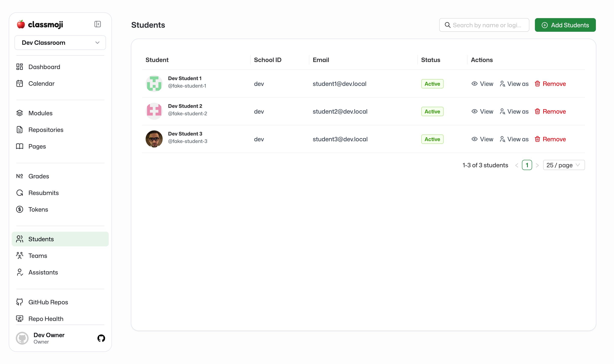The width and height of the screenshot is (614, 364).
Task: Navigate to Modules
Action: click(x=60, y=113)
